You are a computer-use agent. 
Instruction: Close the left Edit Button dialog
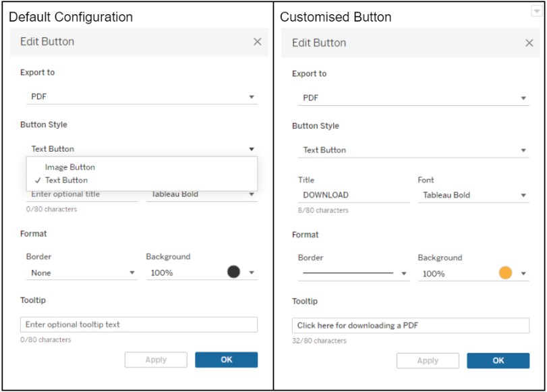(x=258, y=42)
